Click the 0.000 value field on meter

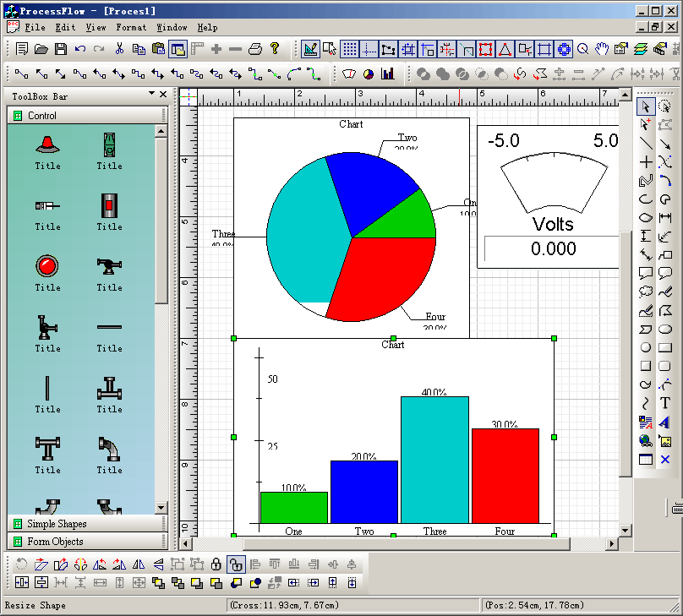pyautogui.click(x=552, y=248)
